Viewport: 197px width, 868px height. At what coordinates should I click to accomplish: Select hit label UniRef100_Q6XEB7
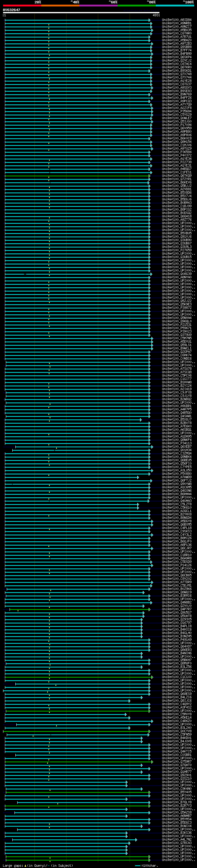click(176, 446)
